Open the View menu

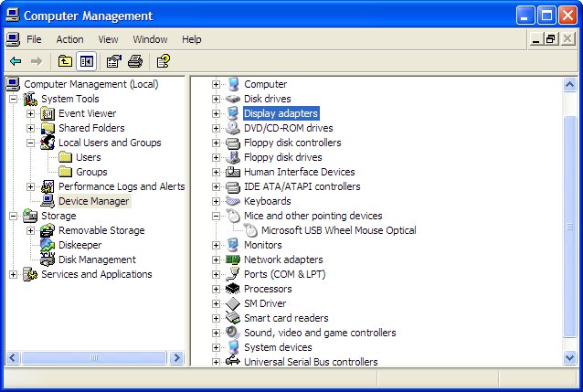point(108,39)
